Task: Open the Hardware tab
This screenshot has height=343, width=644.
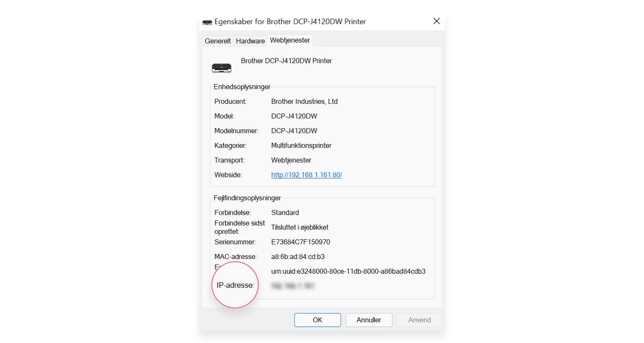Action: pos(250,41)
